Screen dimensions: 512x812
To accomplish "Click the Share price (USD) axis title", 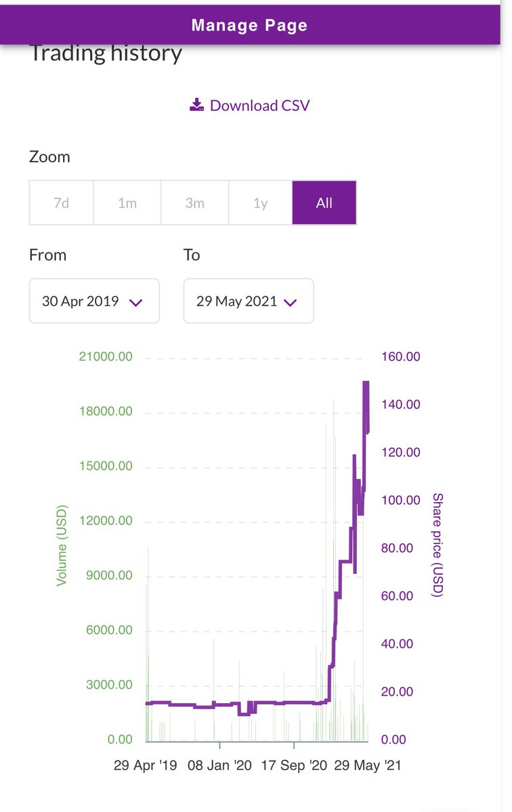I will tap(437, 545).
